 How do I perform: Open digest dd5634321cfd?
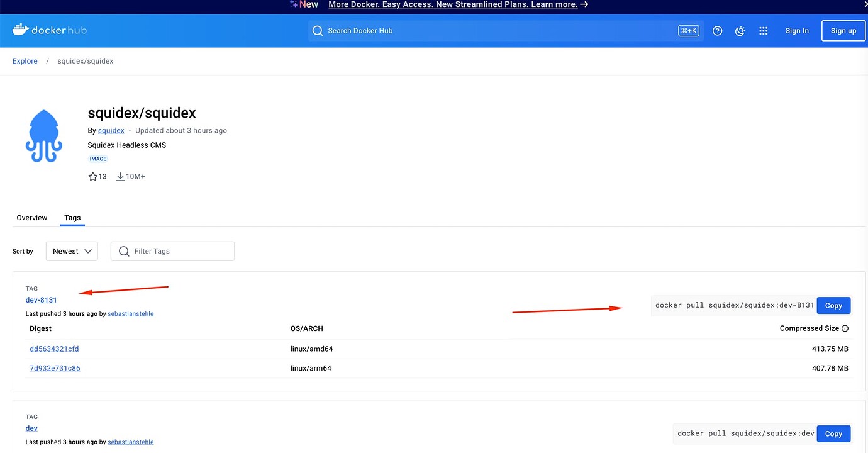pos(54,349)
